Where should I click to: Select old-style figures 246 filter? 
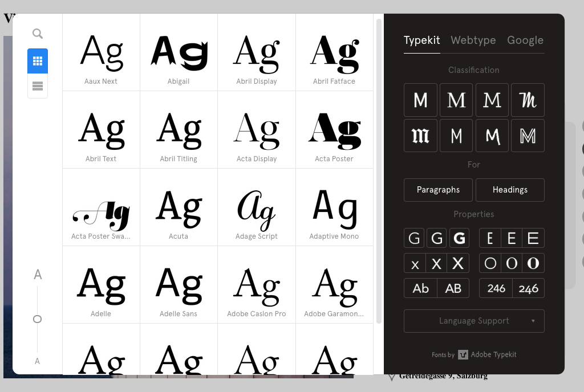point(529,288)
